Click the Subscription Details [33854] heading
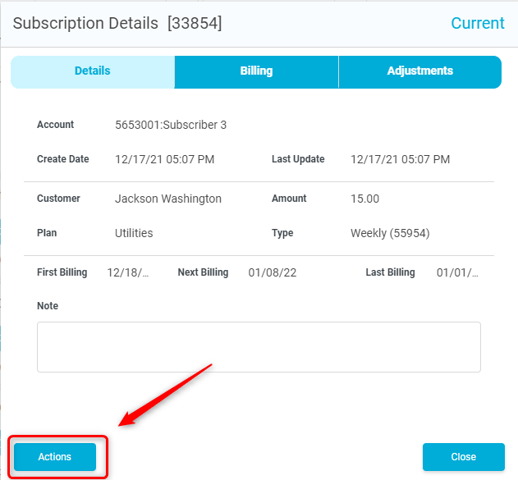This screenshot has width=518, height=480. pos(117,24)
